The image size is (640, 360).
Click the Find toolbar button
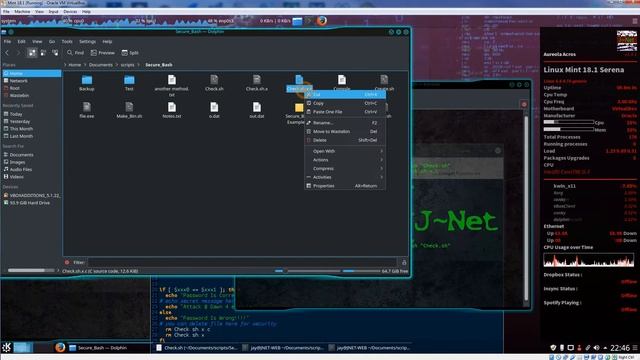click(76, 53)
